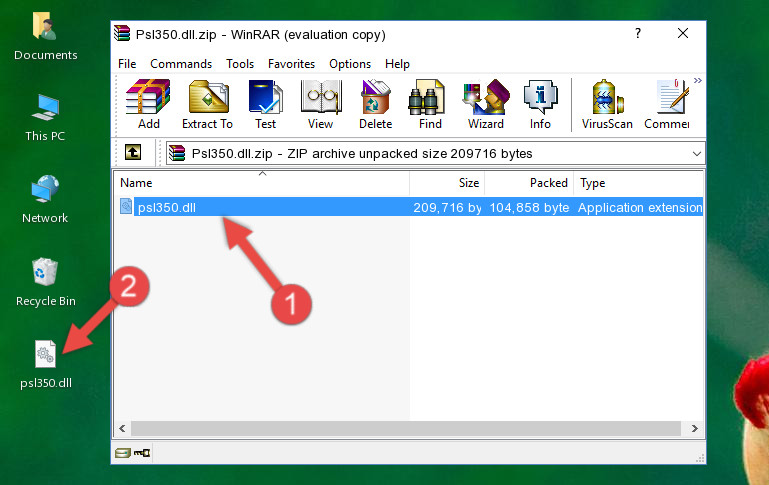This screenshot has height=485, width=769.
Task: Click the 104,858 packed size cell
Action: coord(529,207)
